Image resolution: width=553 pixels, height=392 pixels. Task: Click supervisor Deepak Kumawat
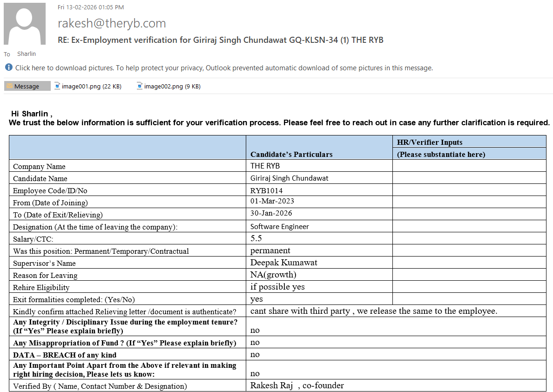pos(283,263)
